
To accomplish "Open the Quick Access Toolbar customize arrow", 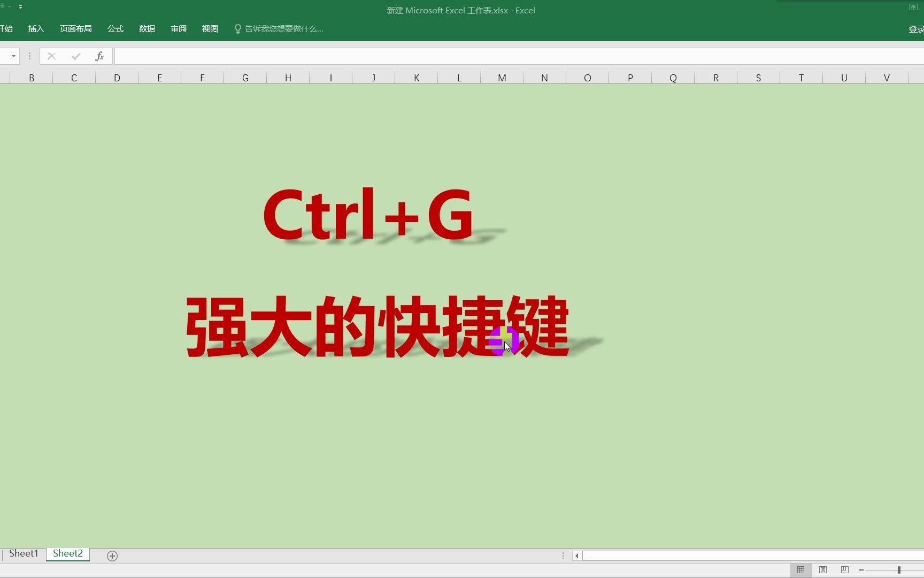I will coord(21,7).
